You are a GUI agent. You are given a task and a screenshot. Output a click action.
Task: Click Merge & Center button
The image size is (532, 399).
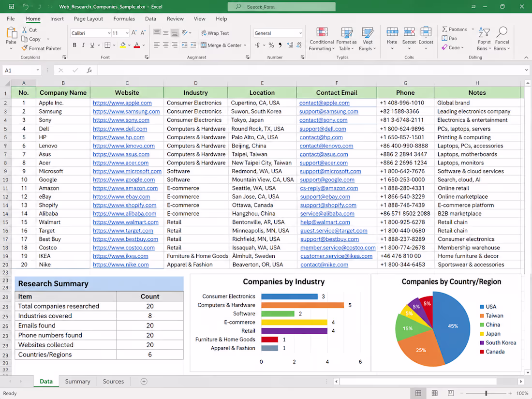coord(221,45)
